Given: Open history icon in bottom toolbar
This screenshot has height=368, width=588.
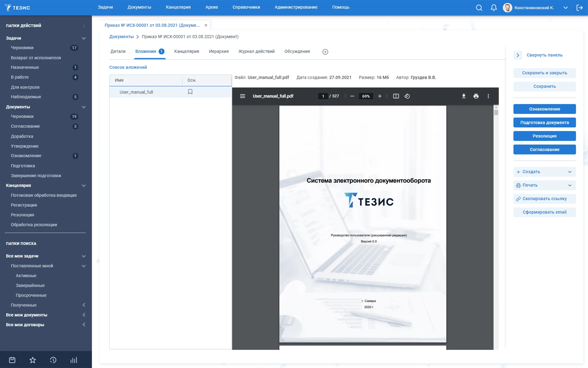Looking at the screenshot, I should tap(53, 359).
